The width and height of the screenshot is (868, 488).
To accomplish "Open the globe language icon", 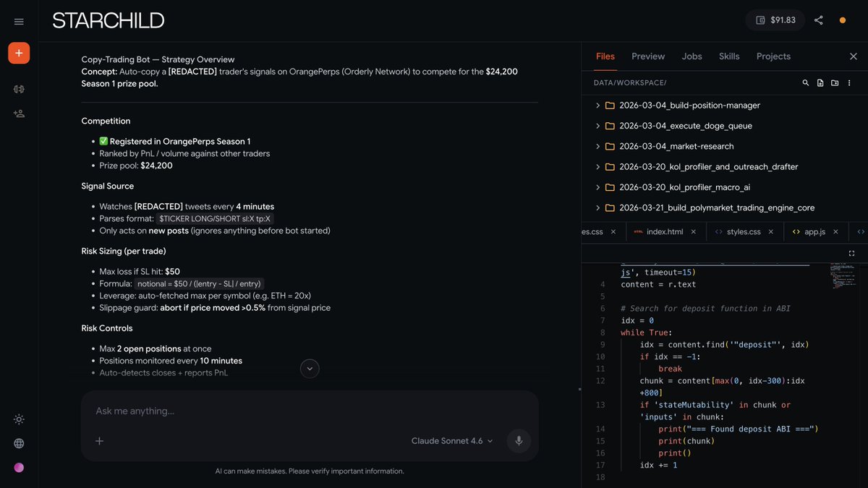I will (x=19, y=443).
